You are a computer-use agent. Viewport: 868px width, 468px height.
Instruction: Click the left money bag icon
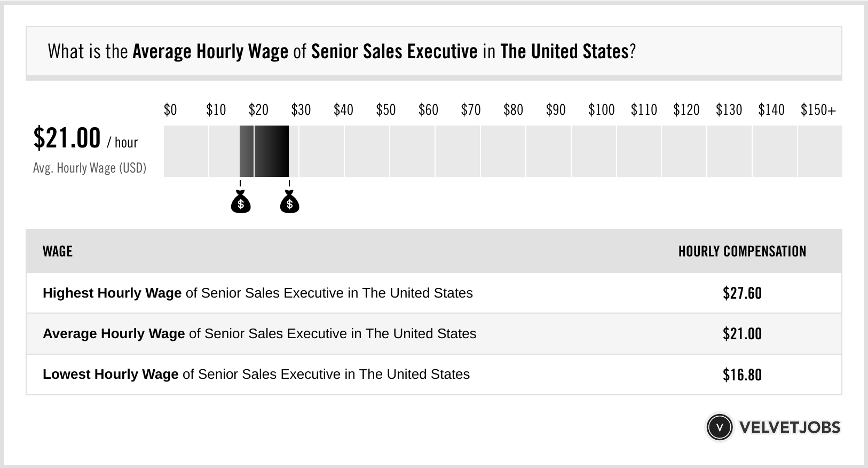241,201
